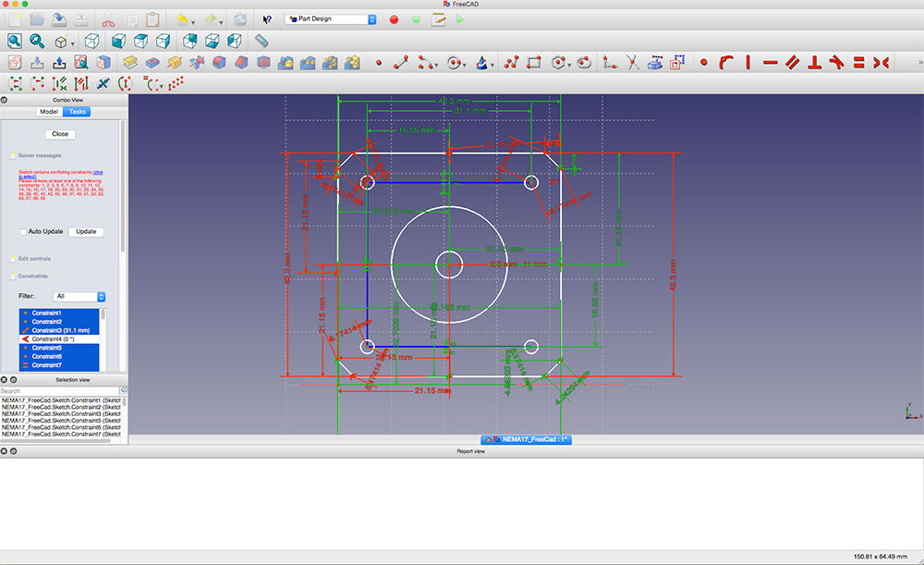Apply the Vertical constraint icon
This screenshot has width=924, height=565.
click(x=748, y=63)
